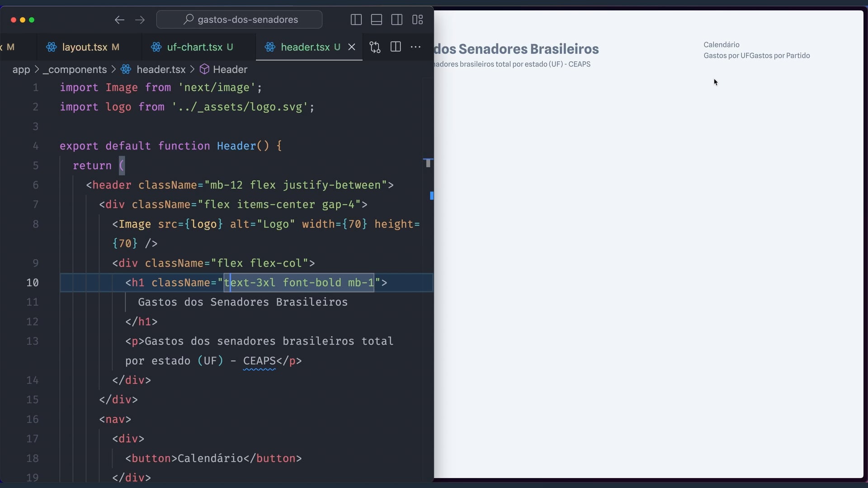
Task: Open the source control changes icon
Action: pos(375,47)
